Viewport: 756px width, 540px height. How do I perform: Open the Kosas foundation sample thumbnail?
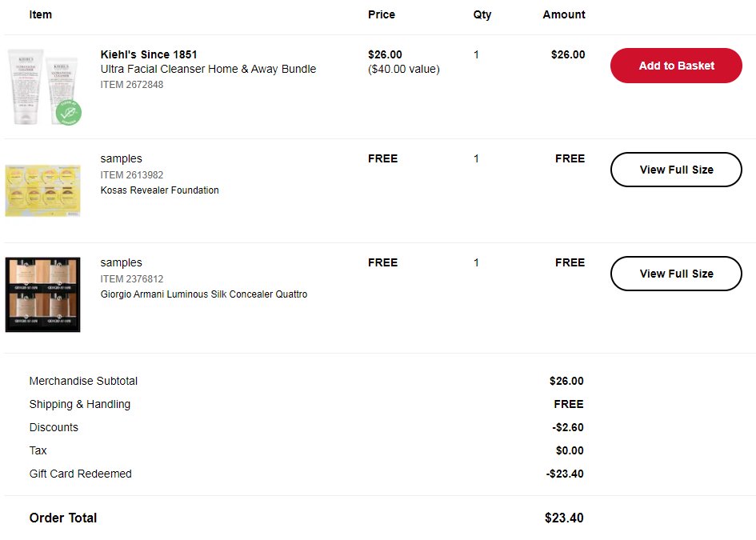tap(43, 190)
